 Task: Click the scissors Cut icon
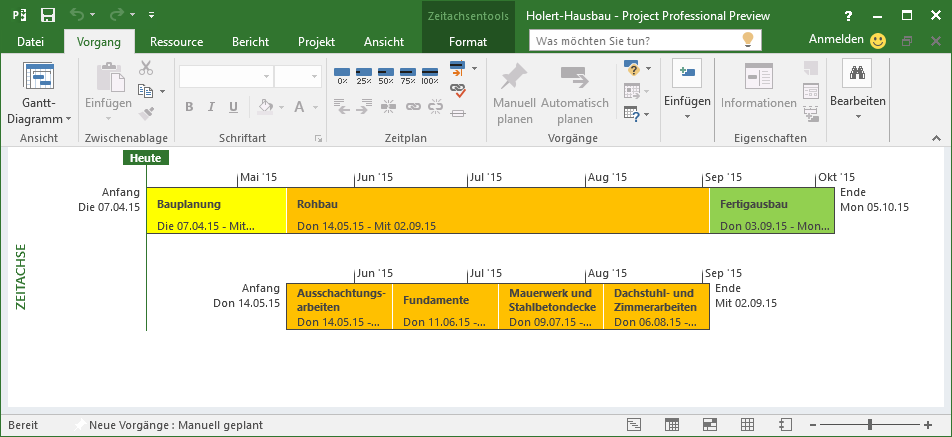[146, 67]
